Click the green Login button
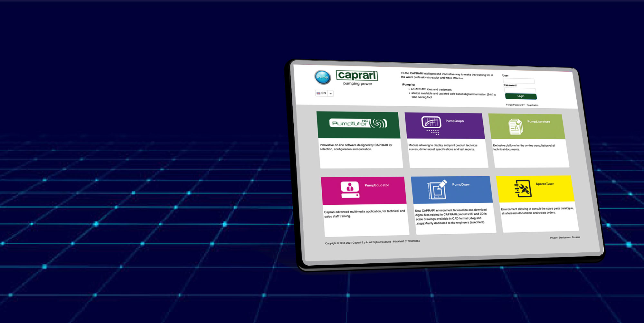 521,96
